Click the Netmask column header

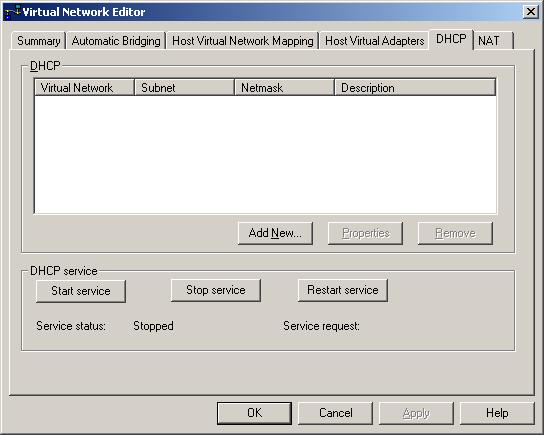pos(284,87)
